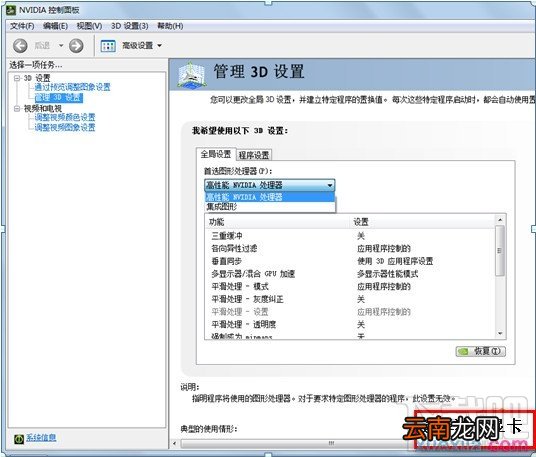Click the horizontal scrollbar left arrow
Screen dimensions: 536x457
(x=175, y=444)
